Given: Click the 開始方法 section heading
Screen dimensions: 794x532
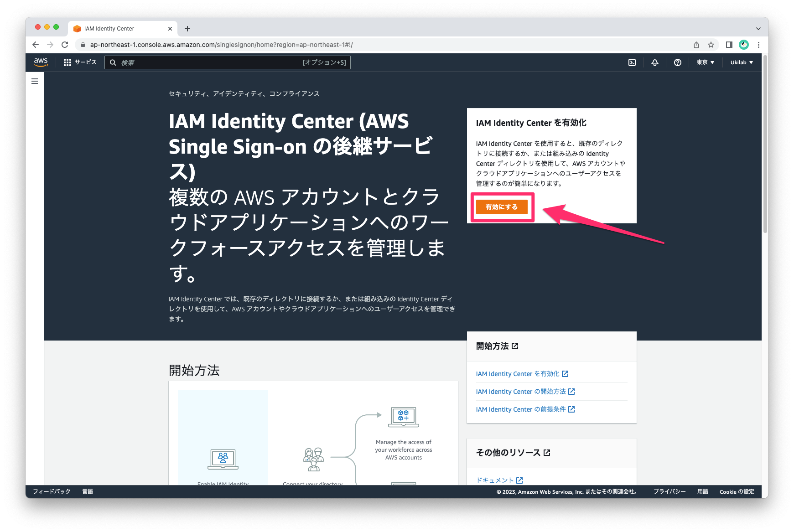Looking at the screenshot, I should coord(194,371).
